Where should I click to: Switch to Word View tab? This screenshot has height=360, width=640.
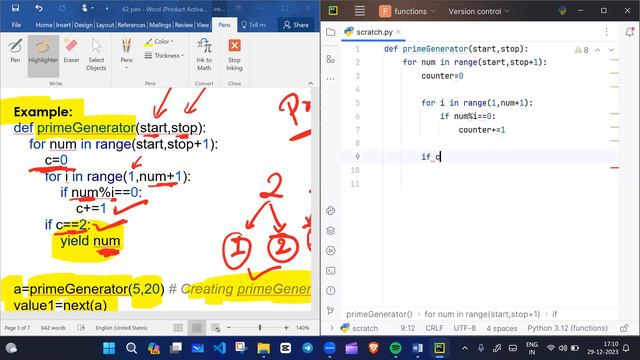click(202, 25)
